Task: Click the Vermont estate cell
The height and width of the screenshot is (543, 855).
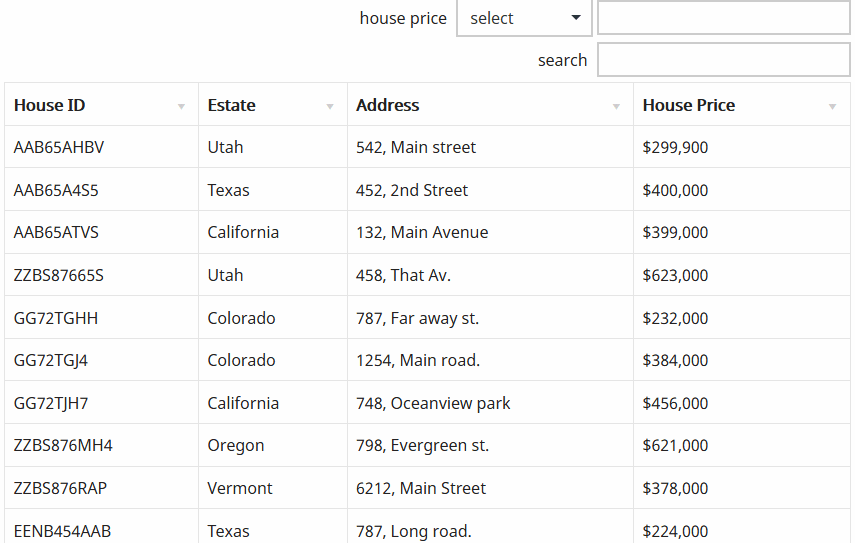Action: (273, 488)
